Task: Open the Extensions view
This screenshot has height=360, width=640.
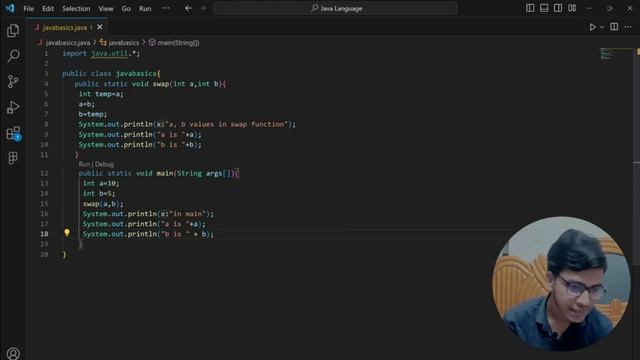Action: pos(13,133)
